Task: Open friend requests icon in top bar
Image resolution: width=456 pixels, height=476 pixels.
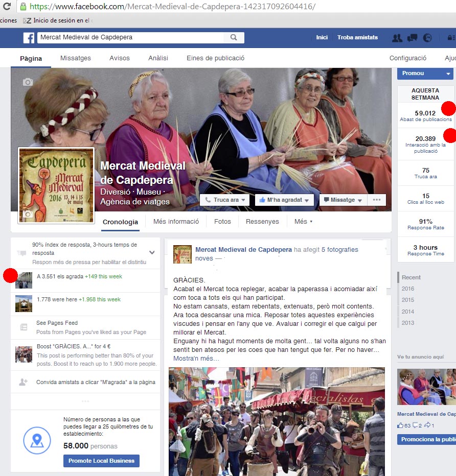Action: [x=397, y=38]
